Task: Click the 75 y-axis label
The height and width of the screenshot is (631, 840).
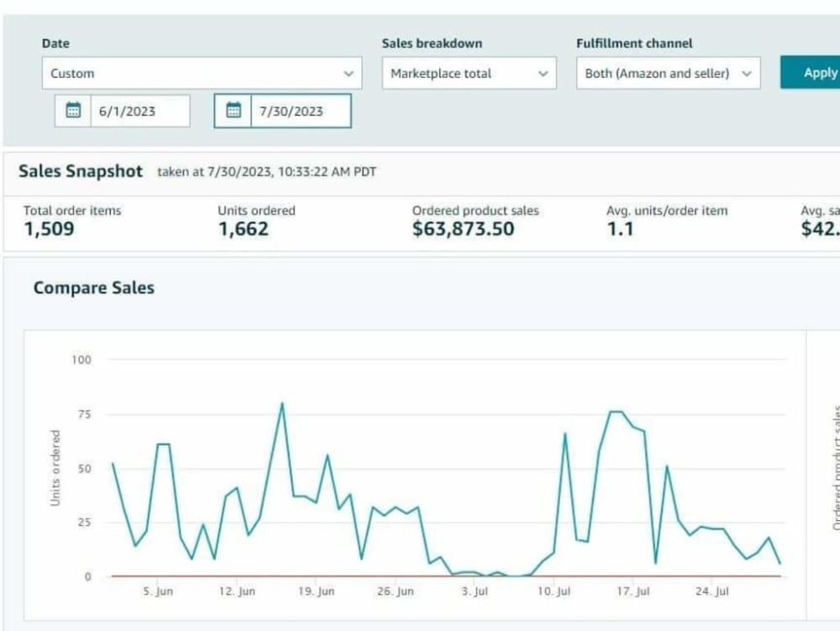Action: point(85,414)
